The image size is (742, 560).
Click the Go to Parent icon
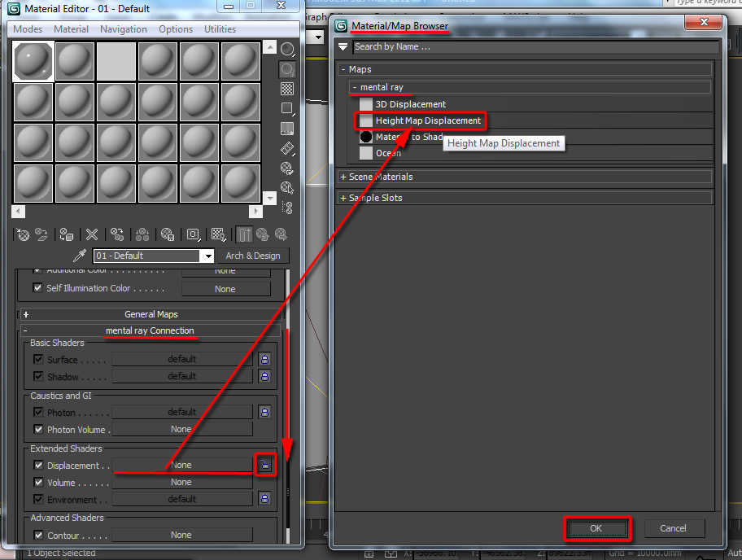260,234
